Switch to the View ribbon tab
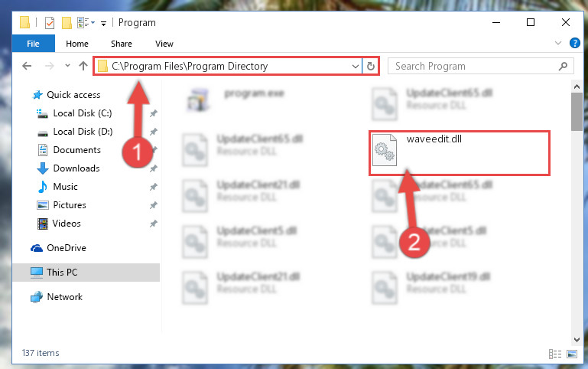Screen dimensions: 588x369 164,44
